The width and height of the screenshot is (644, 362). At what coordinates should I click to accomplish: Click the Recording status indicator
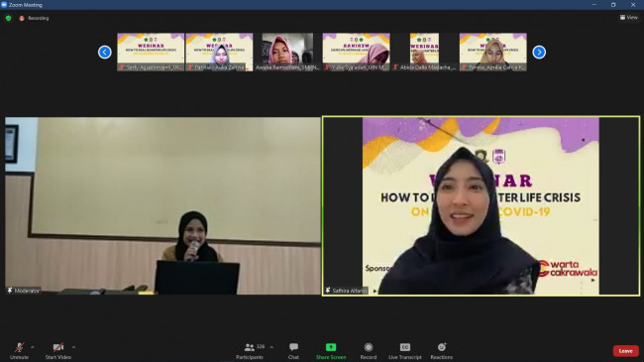pos(34,18)
